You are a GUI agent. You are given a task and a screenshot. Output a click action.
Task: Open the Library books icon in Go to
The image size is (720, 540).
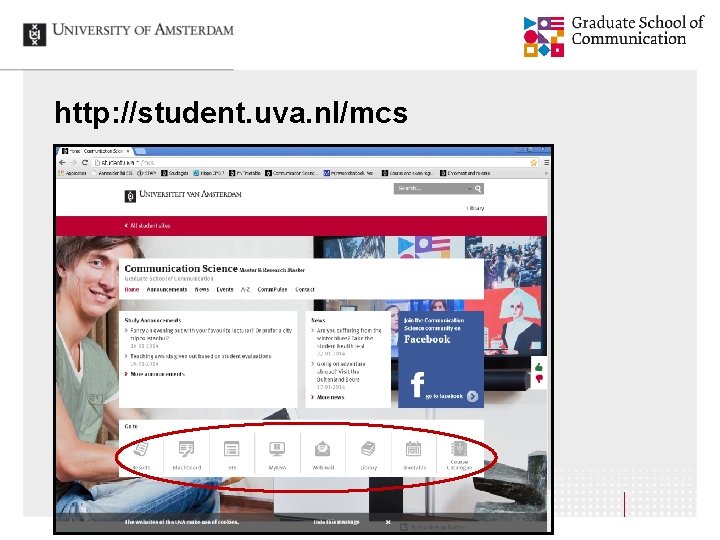coord(368,449)
